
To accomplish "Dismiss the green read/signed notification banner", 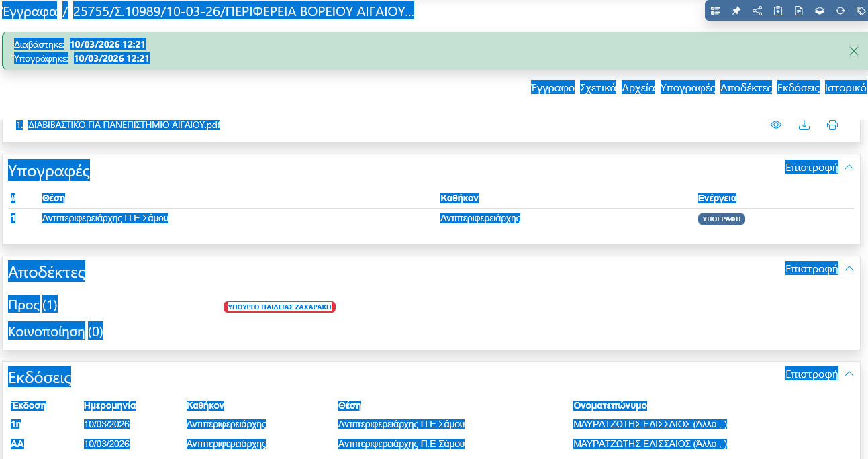I will [854, 51].
